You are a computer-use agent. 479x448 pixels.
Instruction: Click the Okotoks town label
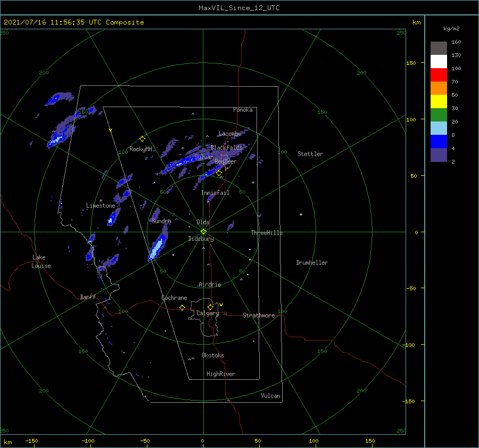(x=213, y=355)
